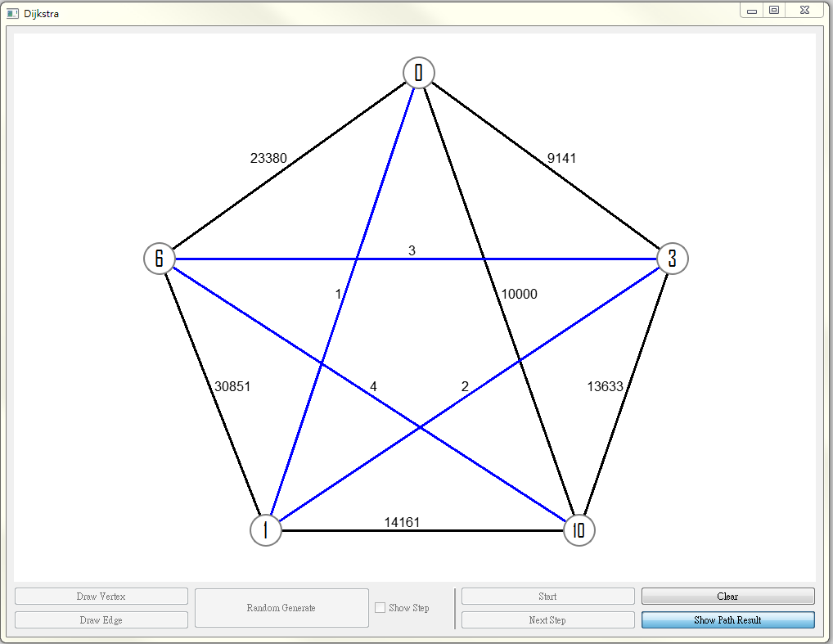Screen dimensions: 833x644
Task: Click Show Path Result button
Action: pos(727,620)
